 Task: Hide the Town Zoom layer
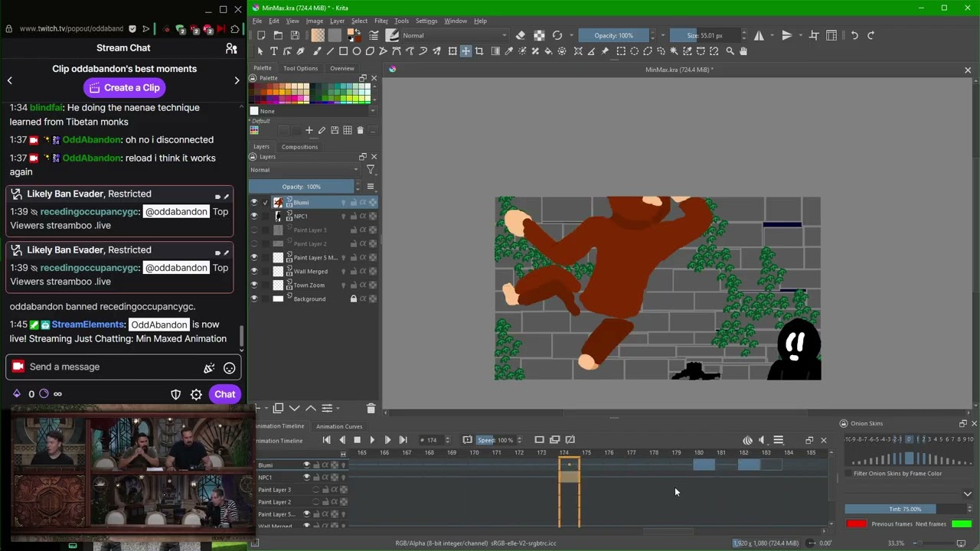pos(254,285)
